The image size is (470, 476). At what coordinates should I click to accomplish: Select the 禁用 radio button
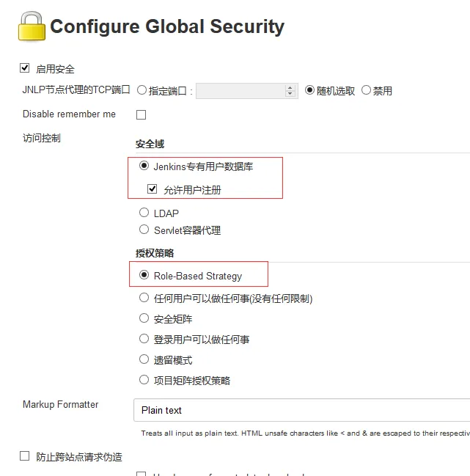pyautogui.click(x=366, y=90)
